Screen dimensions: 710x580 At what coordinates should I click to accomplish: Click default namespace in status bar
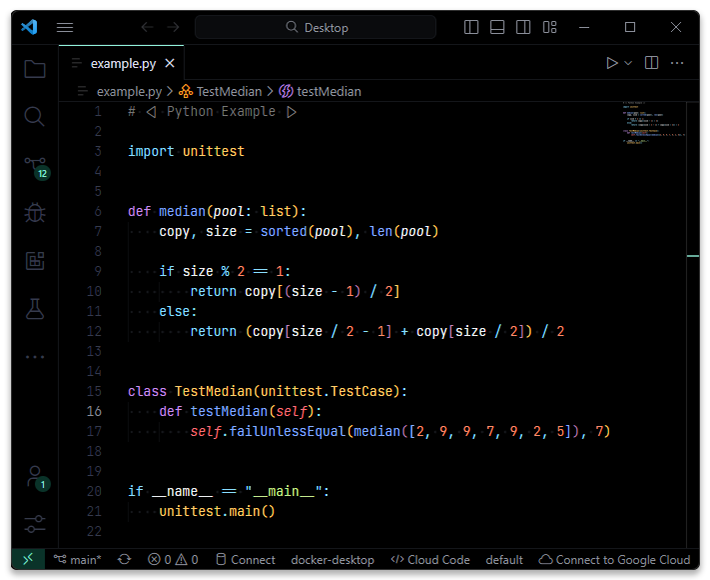coord(504,560)
